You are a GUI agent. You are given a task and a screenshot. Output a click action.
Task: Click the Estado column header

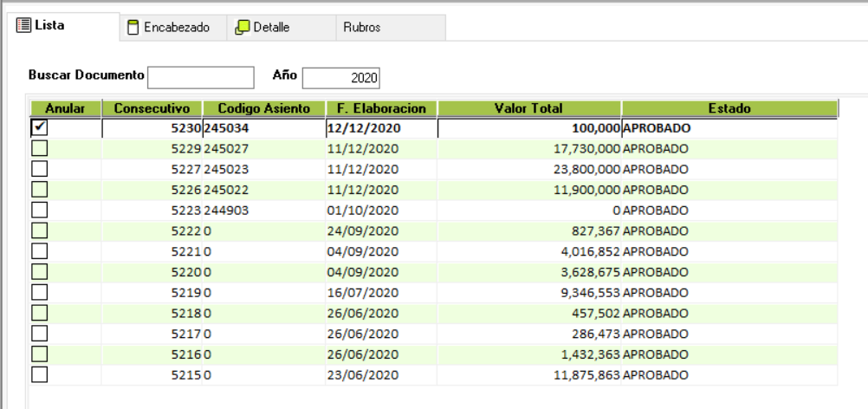click(x=729, y=108)
